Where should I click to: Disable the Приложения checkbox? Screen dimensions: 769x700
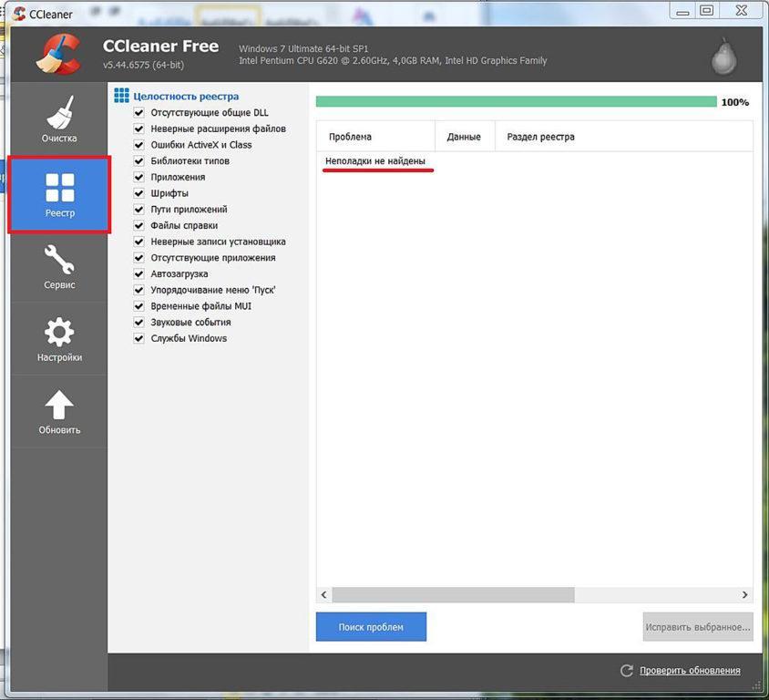coord(138,177)
